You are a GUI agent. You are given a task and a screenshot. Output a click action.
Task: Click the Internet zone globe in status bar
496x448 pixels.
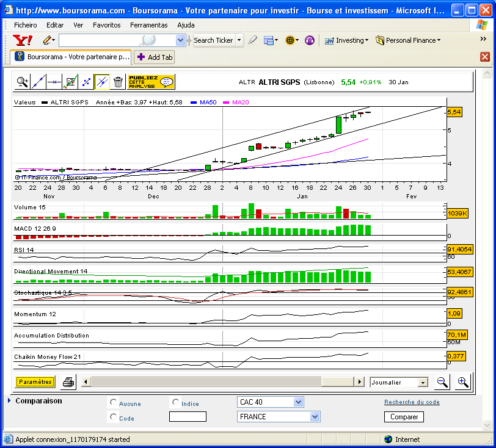[388, 439]
